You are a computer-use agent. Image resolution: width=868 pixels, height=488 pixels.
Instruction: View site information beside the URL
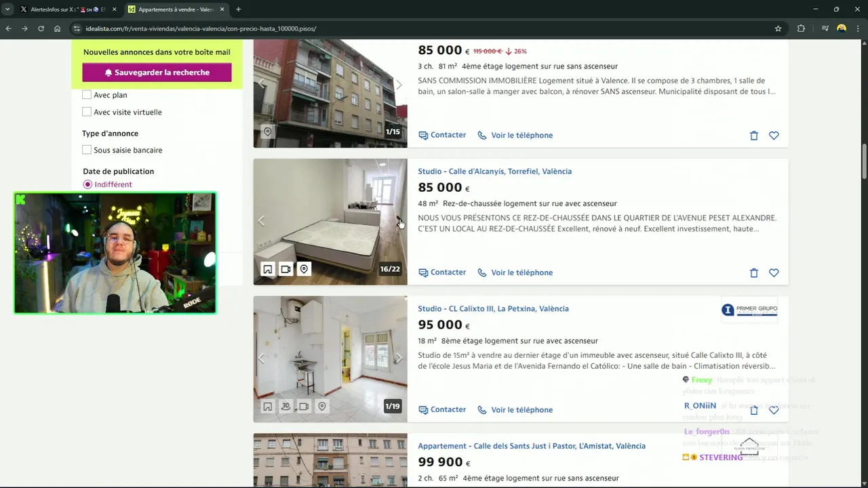click(x=77, y=28)
